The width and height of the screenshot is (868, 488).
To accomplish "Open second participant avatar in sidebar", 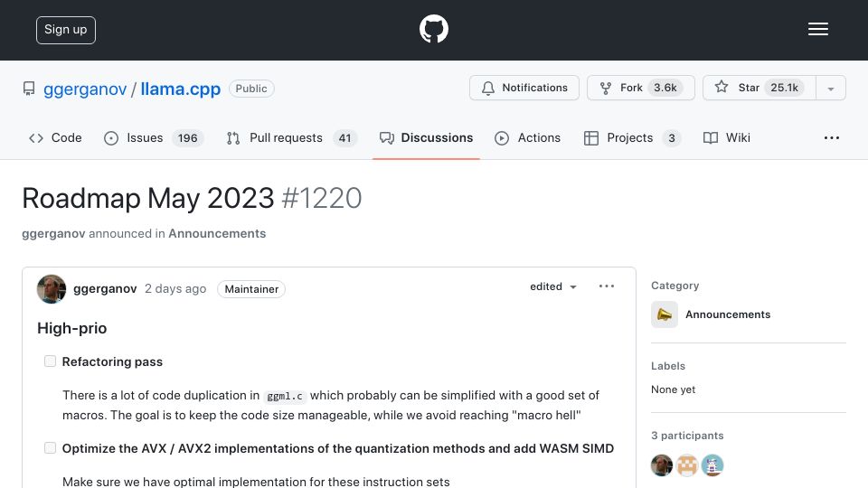I will (687, 465).
